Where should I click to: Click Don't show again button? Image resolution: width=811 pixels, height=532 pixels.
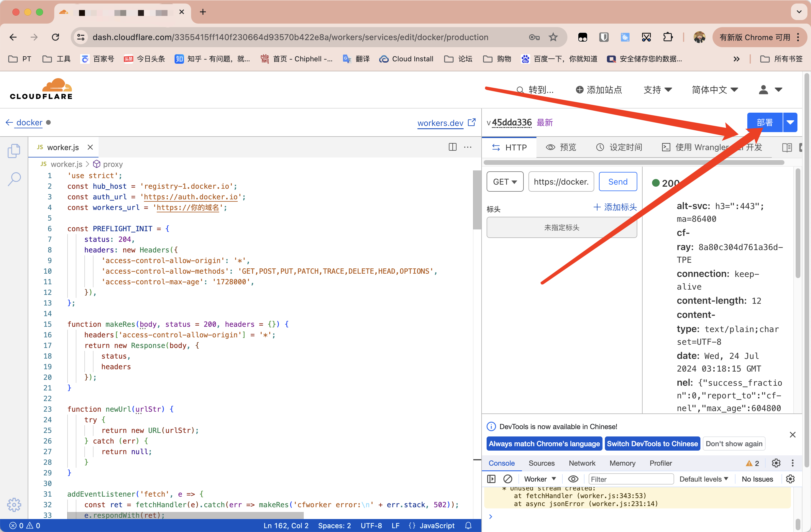click(734, 444)
